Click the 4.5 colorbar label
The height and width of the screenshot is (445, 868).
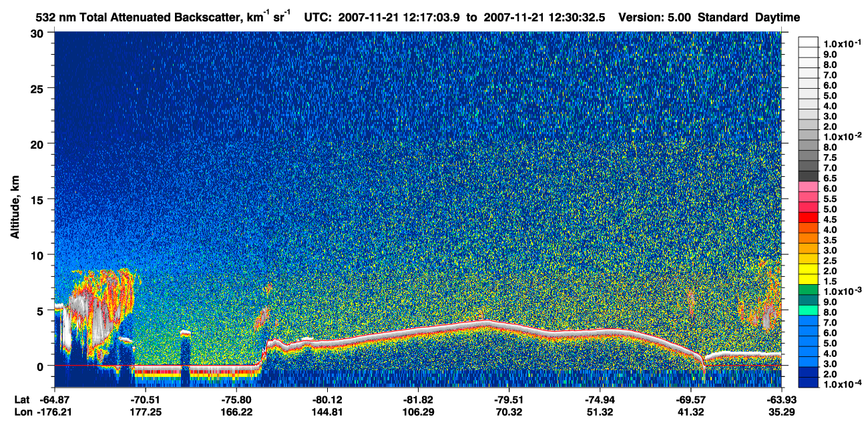click(831, 219)
